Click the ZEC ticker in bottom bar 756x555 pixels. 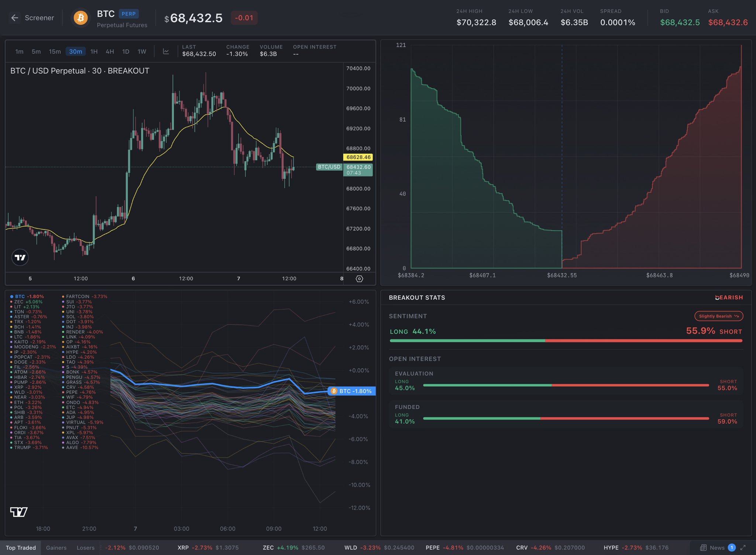coord(268,548)
